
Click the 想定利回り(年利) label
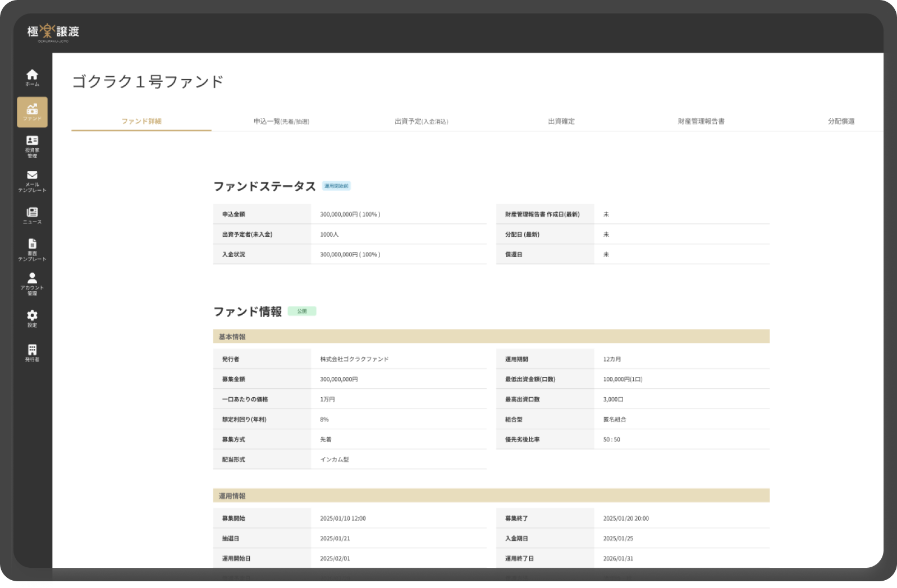pyautogui.click(x=244, y=420)
